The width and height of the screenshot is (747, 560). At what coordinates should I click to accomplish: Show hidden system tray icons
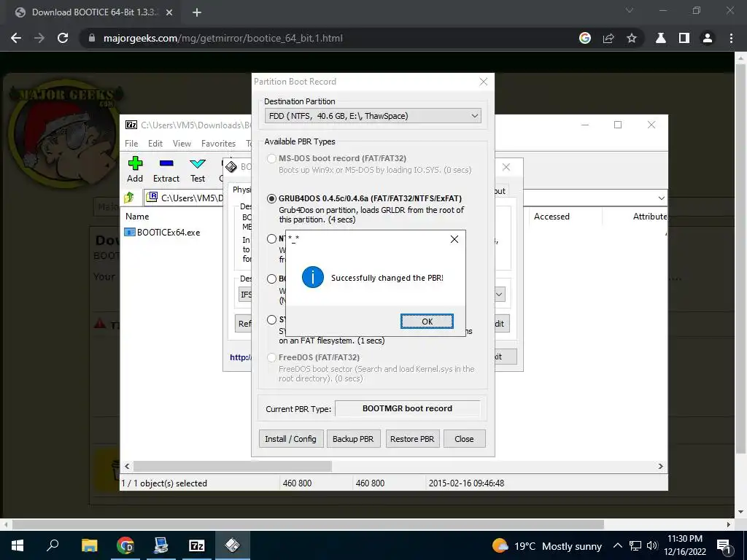617,545
